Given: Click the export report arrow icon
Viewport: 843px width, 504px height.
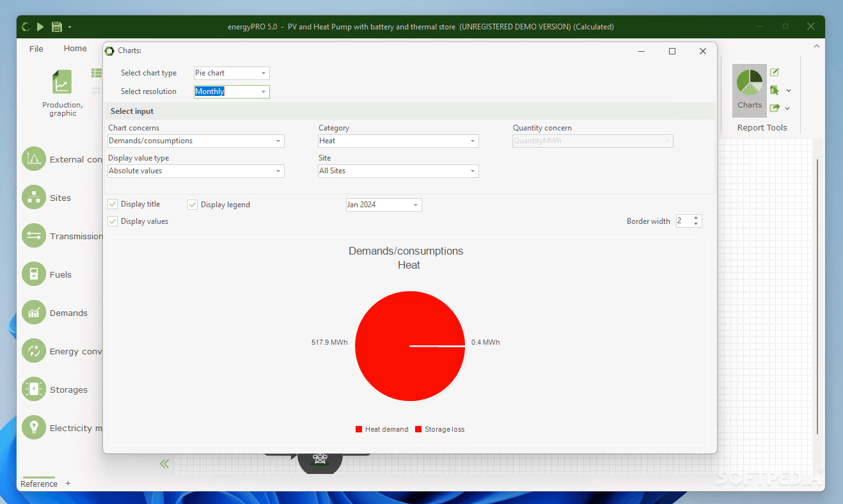Looking at the screenshot, I should pos(775,108).
